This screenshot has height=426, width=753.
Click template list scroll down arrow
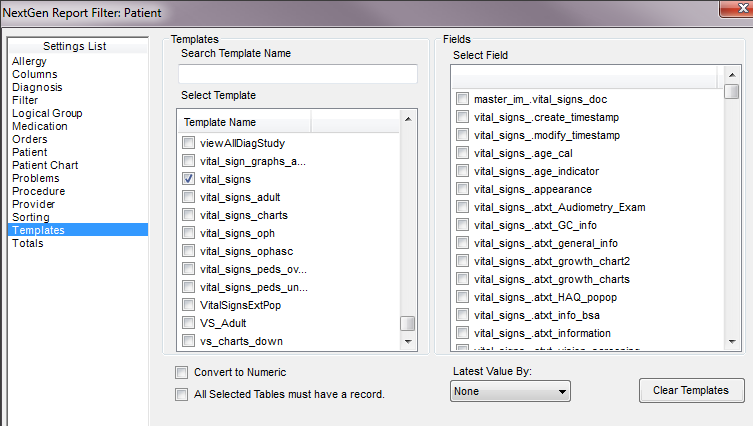(408, 341)
